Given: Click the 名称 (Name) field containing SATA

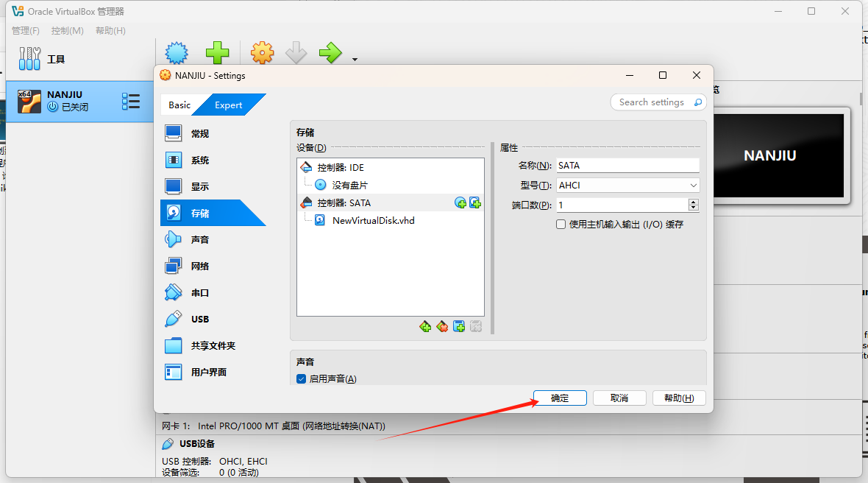Looking at the screenshot, I should (627, 165).
